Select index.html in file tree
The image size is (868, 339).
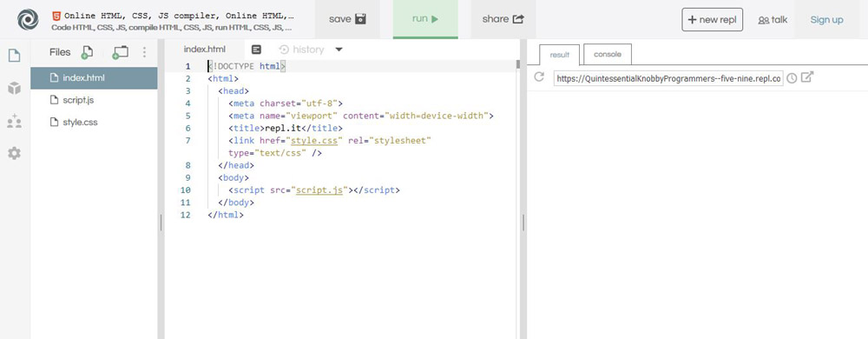(94, 78)
